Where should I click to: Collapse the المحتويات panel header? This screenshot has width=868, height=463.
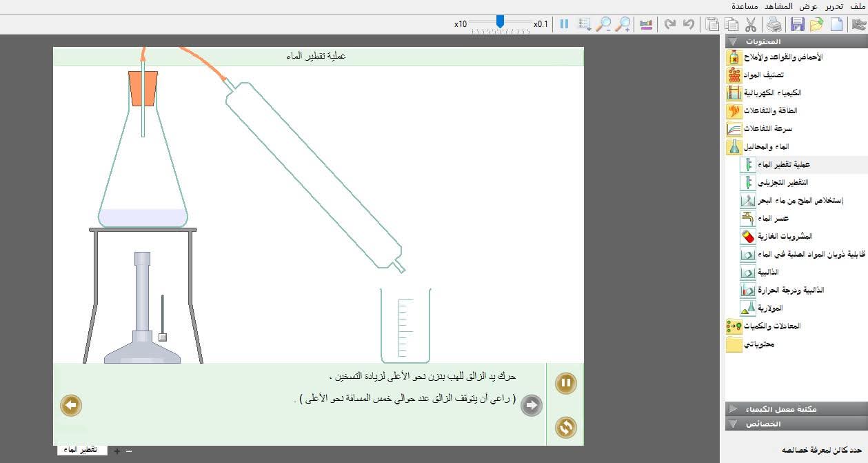click(796, 41)
